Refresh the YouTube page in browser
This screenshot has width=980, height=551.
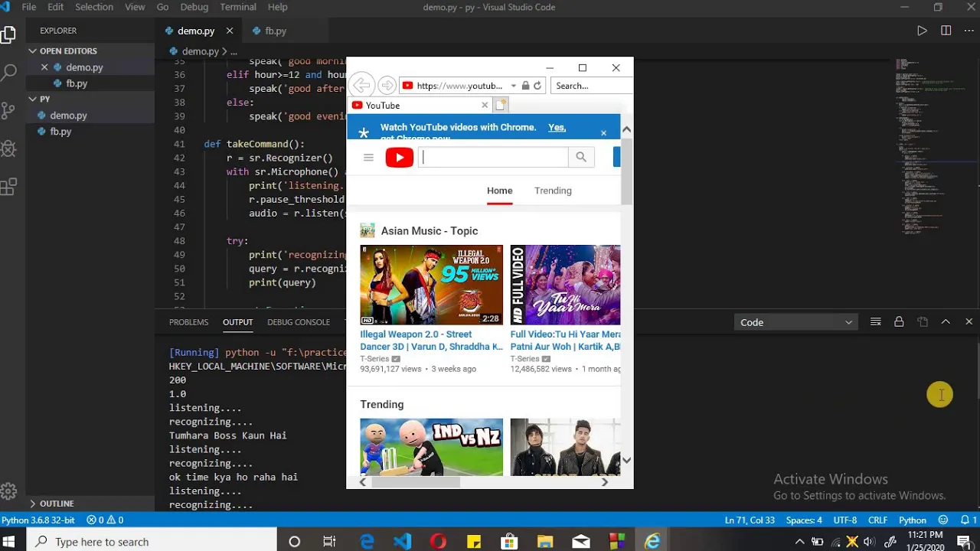tap(537, 86)
